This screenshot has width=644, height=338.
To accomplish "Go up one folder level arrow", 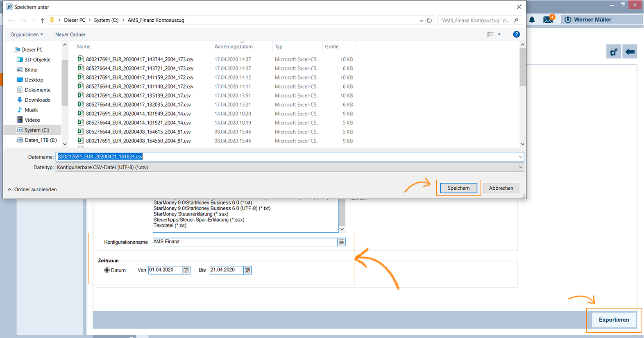I will [x=43, y=20].
